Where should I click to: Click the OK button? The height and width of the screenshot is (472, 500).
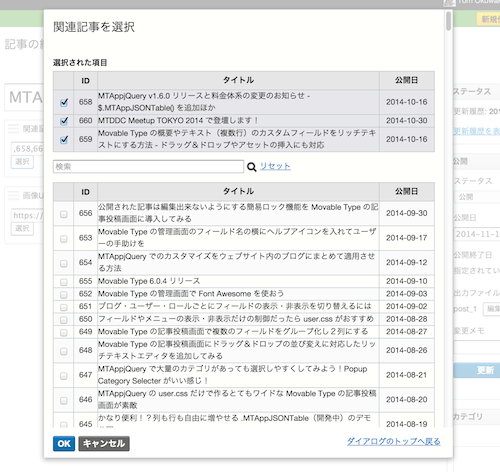click(x=64, y=444)
